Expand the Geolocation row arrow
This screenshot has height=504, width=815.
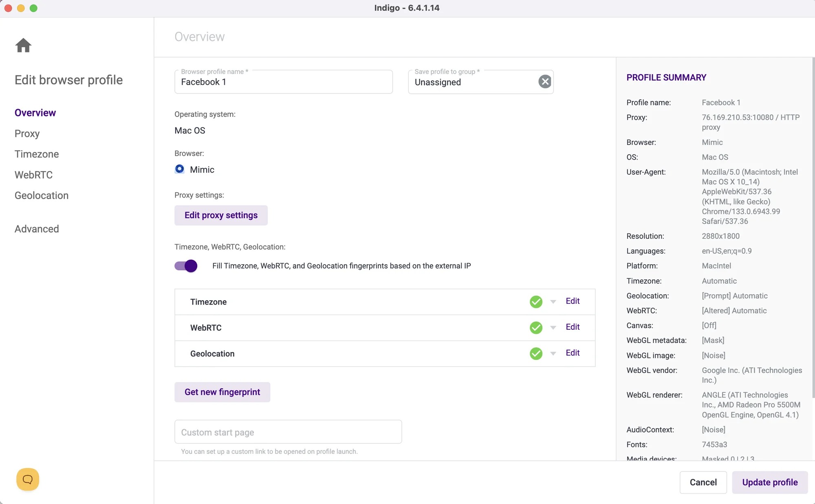coord(553,353)
